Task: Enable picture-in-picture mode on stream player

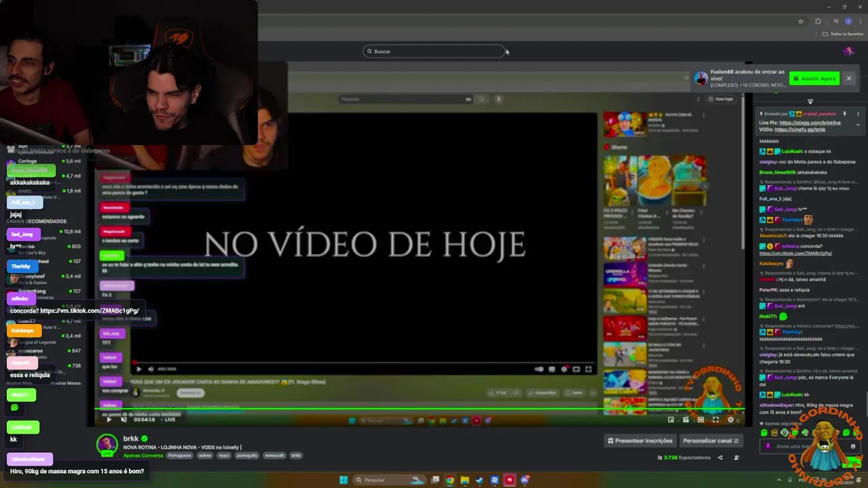Action: pyautogui.click(x=671, y=420)
